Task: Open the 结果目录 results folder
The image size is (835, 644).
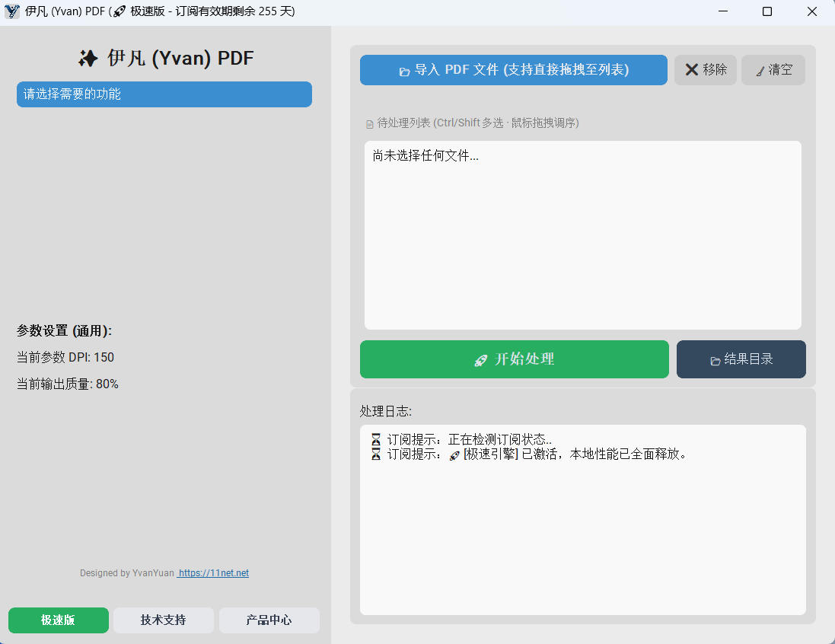Action: pos(741,359)
